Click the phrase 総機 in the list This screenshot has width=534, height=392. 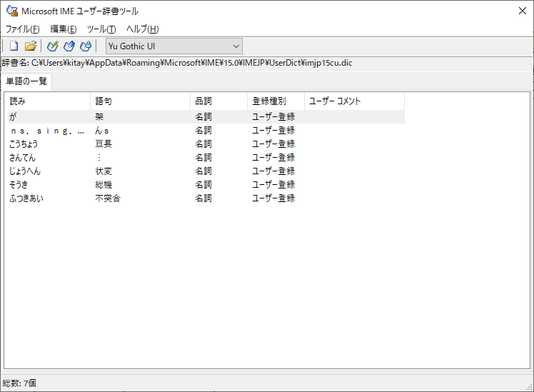click(x=104, y=185)
